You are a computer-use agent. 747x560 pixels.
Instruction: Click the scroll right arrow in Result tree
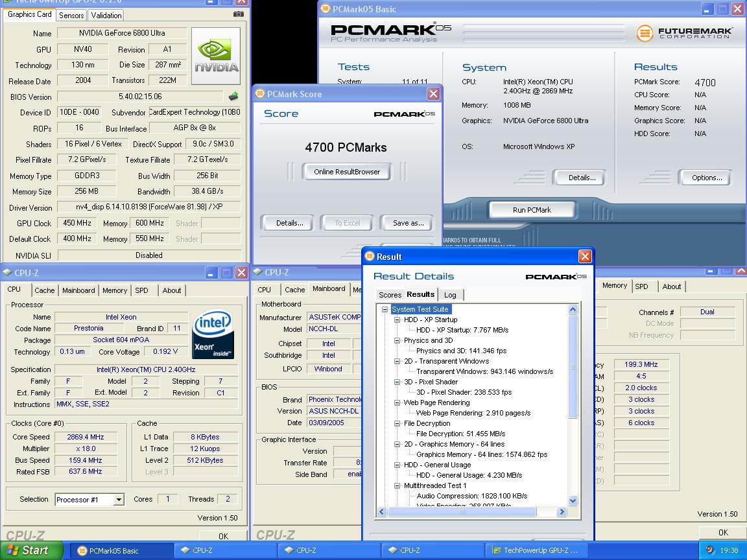tap(562, 512)
